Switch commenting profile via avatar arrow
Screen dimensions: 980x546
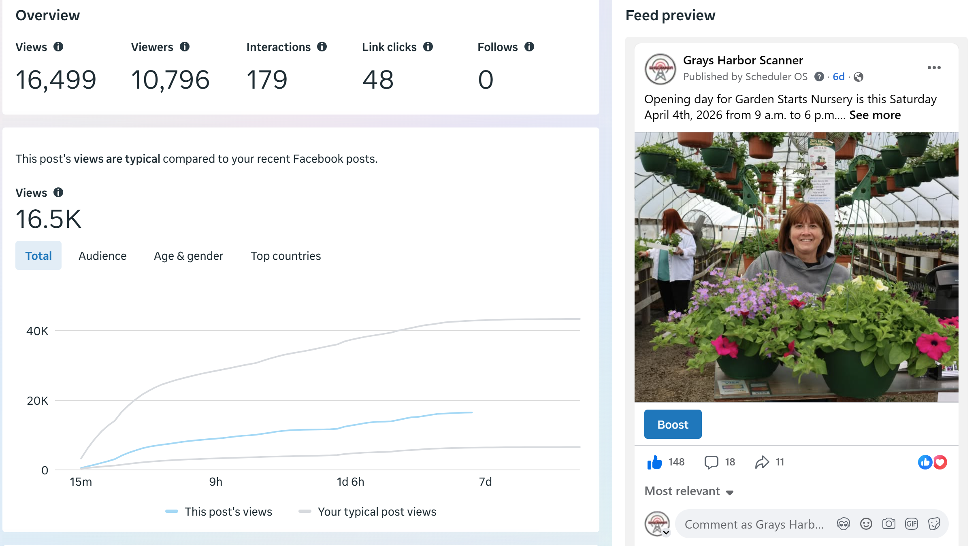pos(666,533)
